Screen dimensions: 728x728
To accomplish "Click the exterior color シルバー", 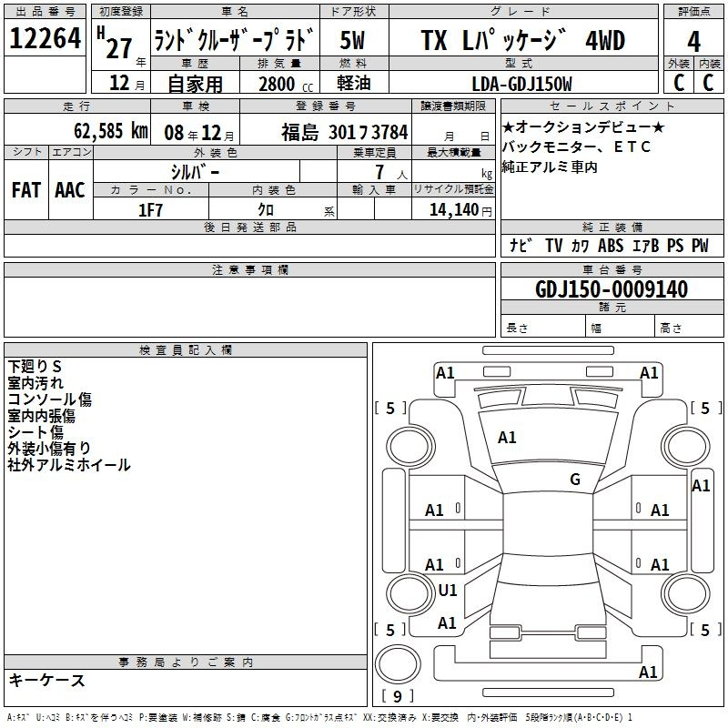I will (x=195, y=172).
